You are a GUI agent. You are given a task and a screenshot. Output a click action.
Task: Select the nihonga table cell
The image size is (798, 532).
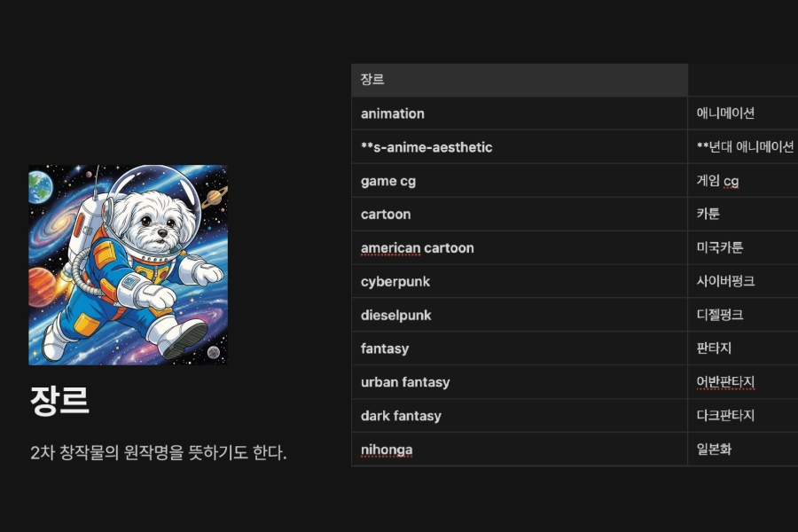[520, 450]
